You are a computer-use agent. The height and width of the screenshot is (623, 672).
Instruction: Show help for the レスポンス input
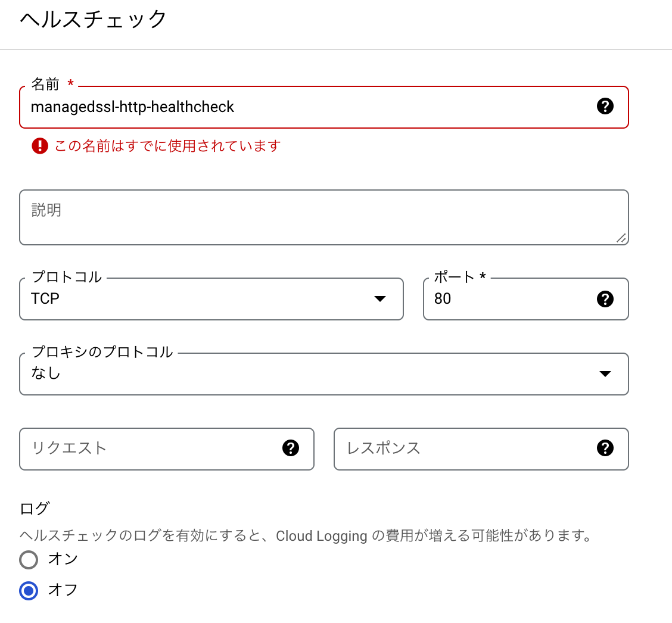(x=605, y=448)
